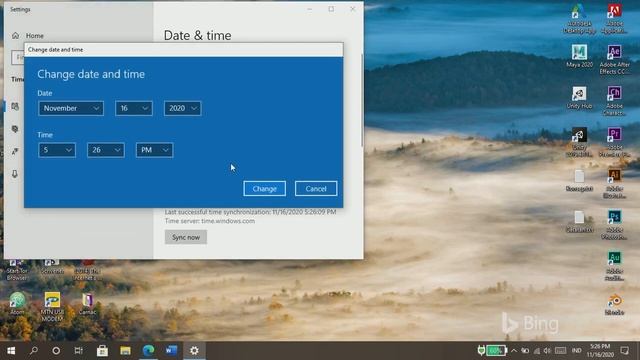640x360 pixels.
Task: Show hidden system tray icons
Action: 514,351
